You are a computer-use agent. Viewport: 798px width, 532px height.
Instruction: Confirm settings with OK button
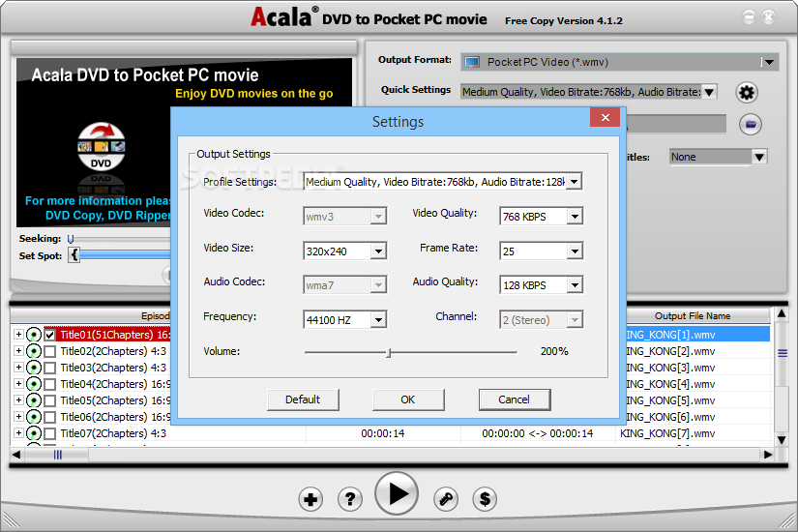[408, 399]
